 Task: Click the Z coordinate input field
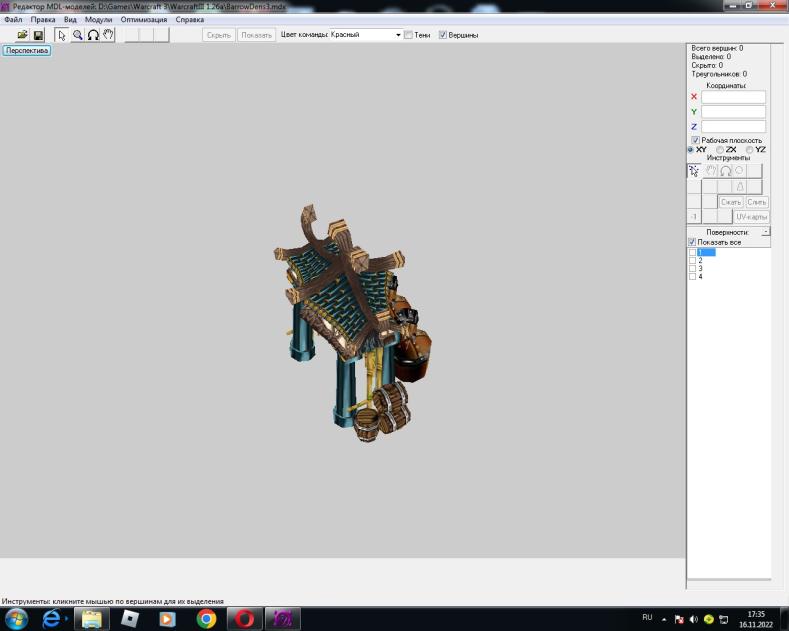coord(733,126)
